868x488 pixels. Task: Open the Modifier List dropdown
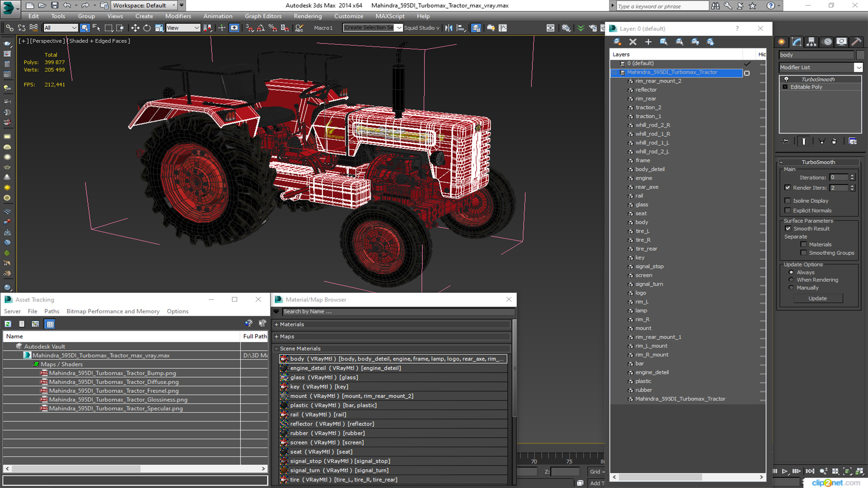point(858,67)
